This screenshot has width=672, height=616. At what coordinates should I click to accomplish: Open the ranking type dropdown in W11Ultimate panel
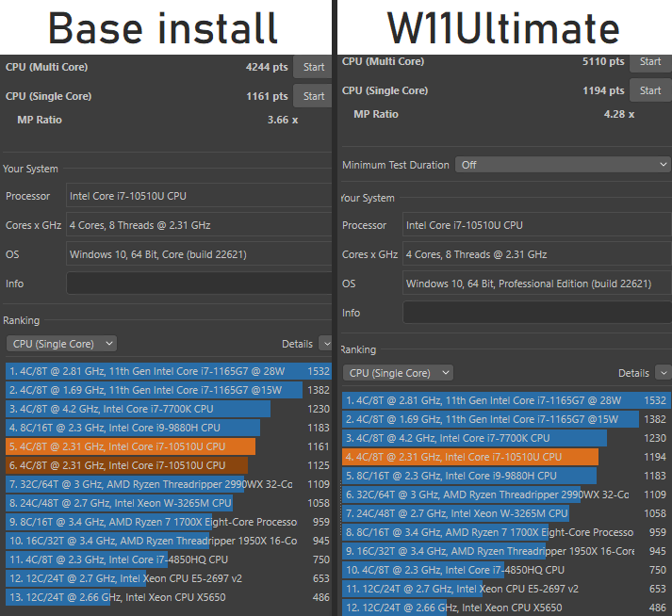coord(398,373)
